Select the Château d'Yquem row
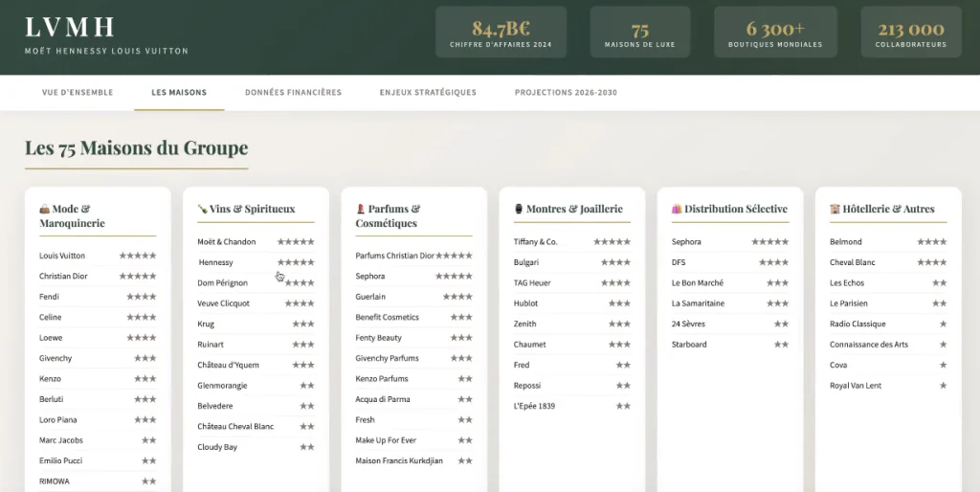This screenshot has width=980, height=492. click(256, 365)
